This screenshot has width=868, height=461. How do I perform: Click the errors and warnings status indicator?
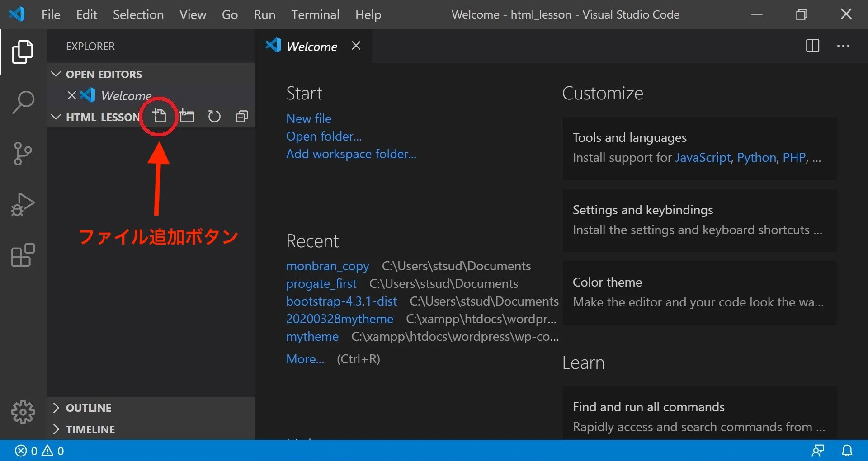(38, 451)
